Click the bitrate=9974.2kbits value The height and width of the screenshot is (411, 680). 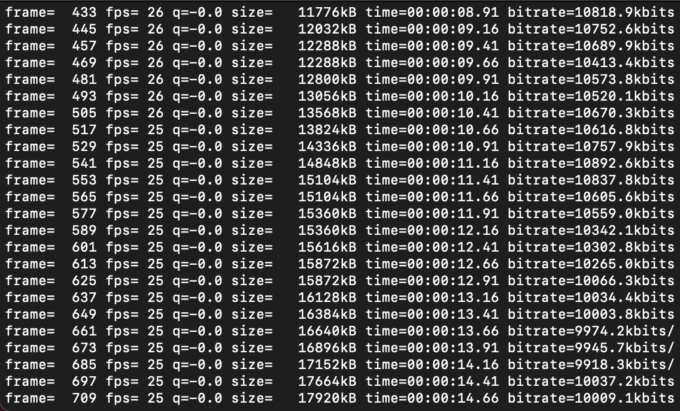click(x=591, y=331)
